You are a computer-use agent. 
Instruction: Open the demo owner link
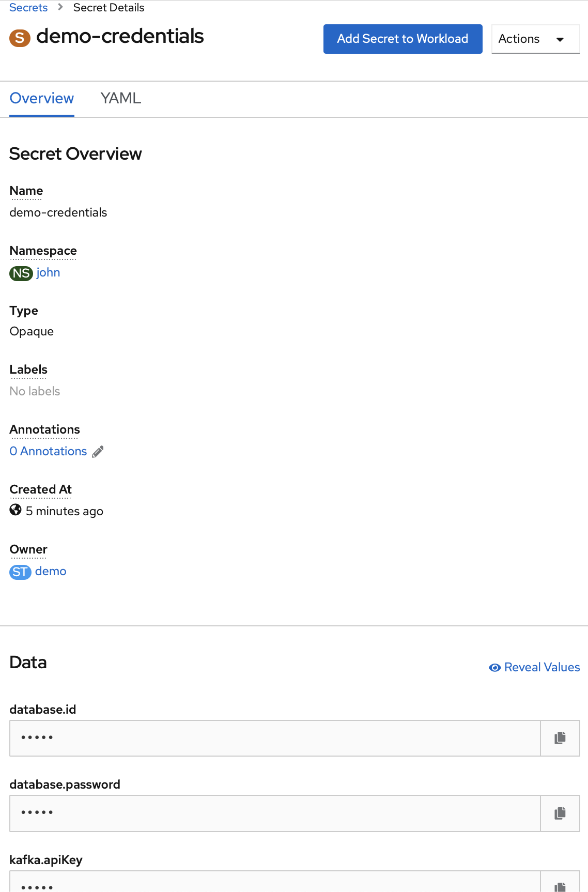tap(51, 571)
